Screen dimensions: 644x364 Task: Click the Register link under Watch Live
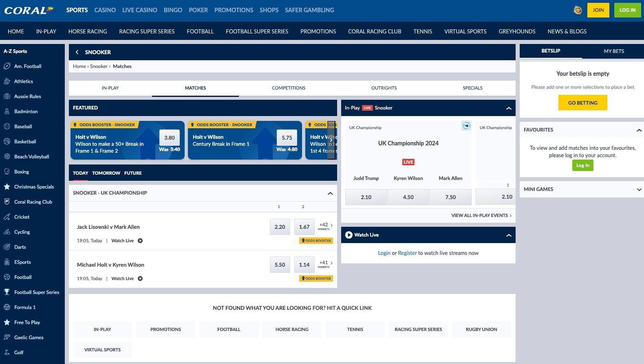(407, 253)
